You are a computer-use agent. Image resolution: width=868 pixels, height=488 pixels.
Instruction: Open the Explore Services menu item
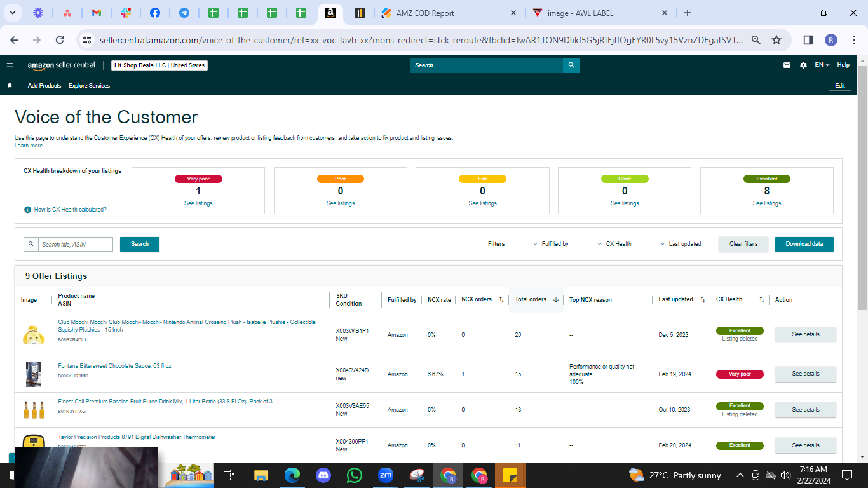click(x=89, y=86)
